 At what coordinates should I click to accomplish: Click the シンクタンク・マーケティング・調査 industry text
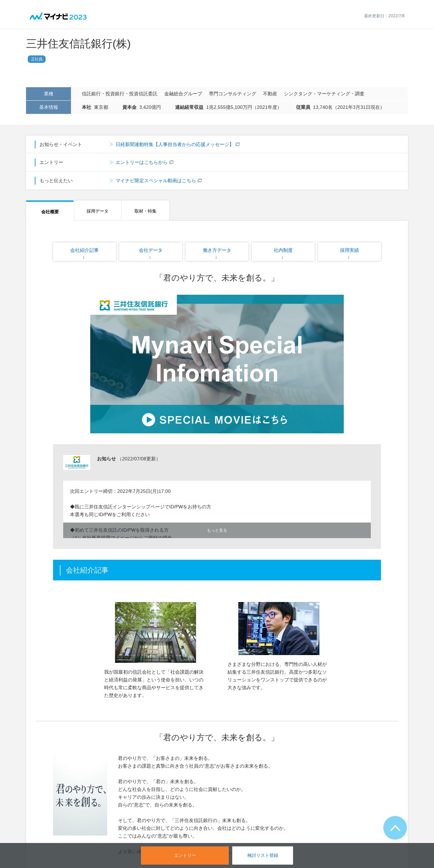[324, 94]
